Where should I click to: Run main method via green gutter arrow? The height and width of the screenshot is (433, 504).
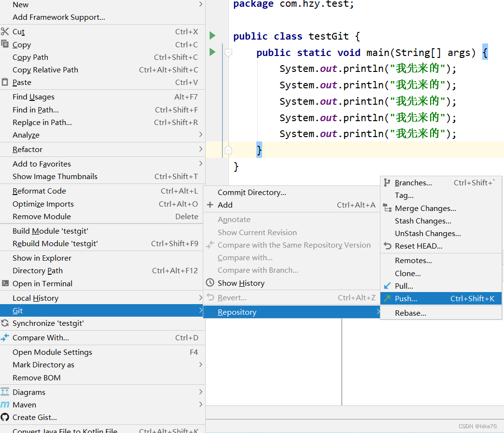coord(212,52)
